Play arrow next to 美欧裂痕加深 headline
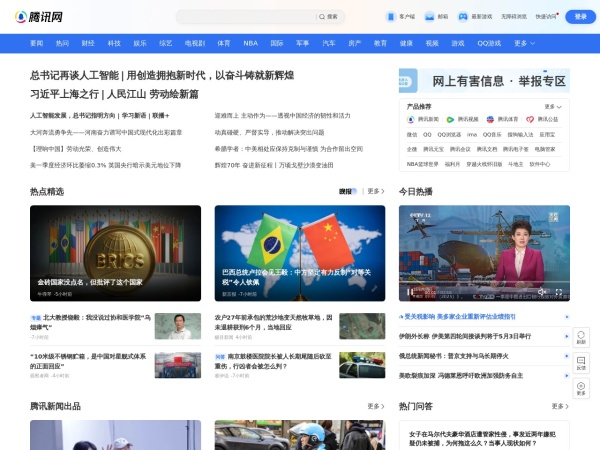Image resolution: width=600 pixels, height=450 pixels. pos(567,376)
